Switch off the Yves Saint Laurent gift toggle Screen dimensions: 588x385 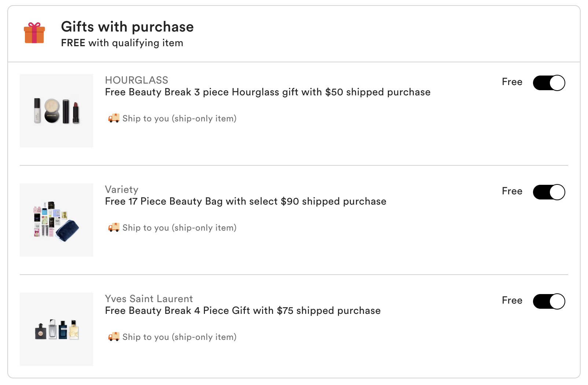[x=549, y=301]
